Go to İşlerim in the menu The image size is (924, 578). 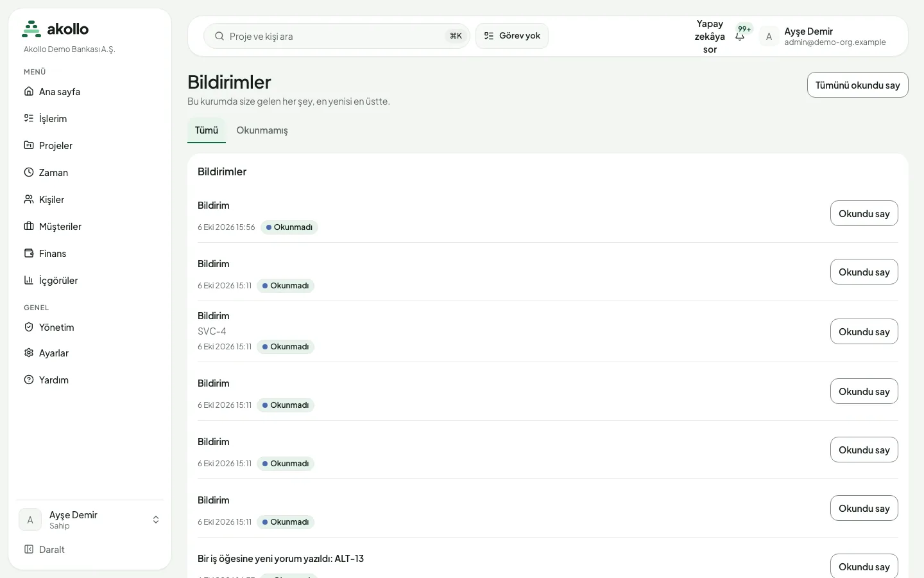point(90,118)
